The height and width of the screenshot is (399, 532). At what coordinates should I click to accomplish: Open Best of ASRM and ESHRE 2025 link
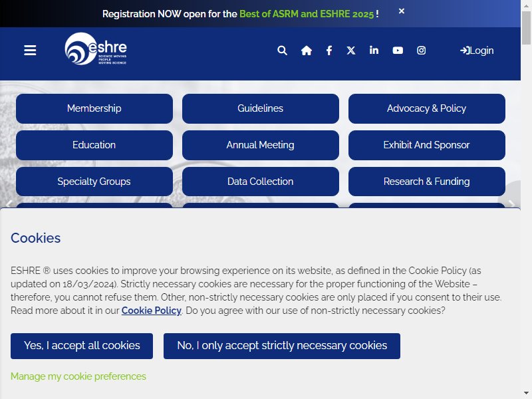307,14
